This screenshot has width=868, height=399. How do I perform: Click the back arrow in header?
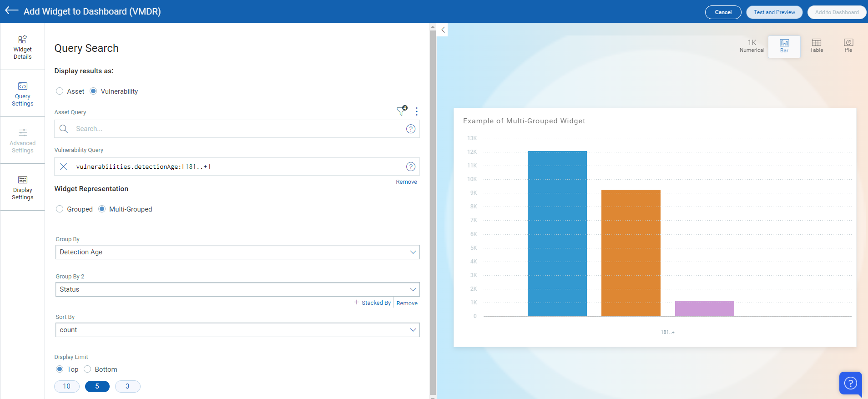pos(11,11)
